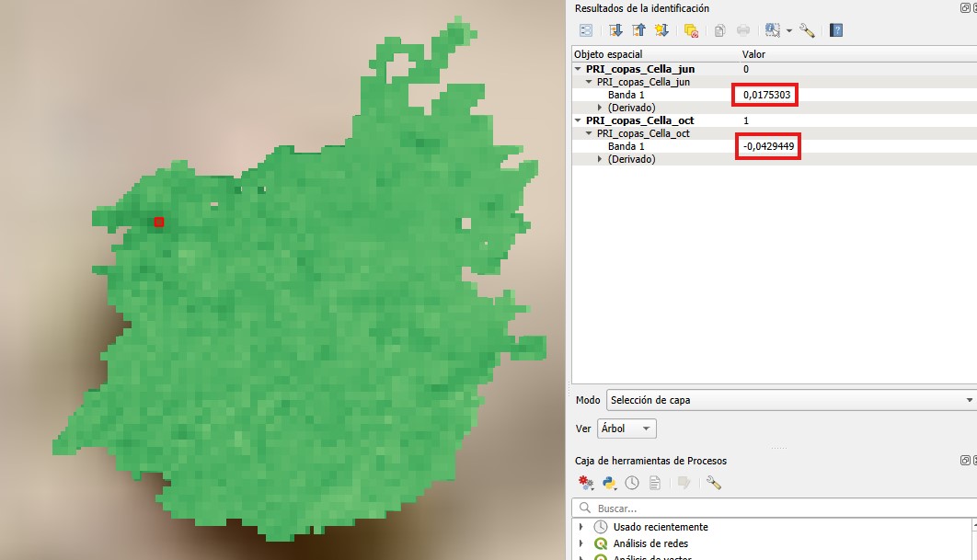Click the models gear icon in Processing toolbox
Image resolution: width=977 pixels, height=560 pixels.
click(586, 483)
